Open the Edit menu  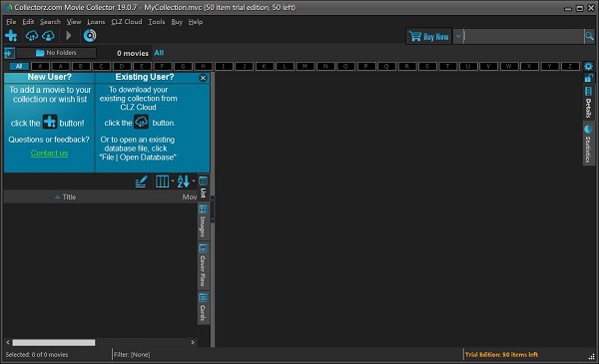pyautogui.click(x=28, y=22)
